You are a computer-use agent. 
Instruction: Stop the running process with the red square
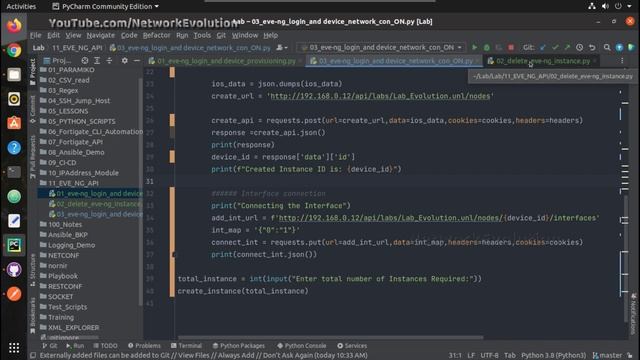pyautogui.click(x=511, y=47)
